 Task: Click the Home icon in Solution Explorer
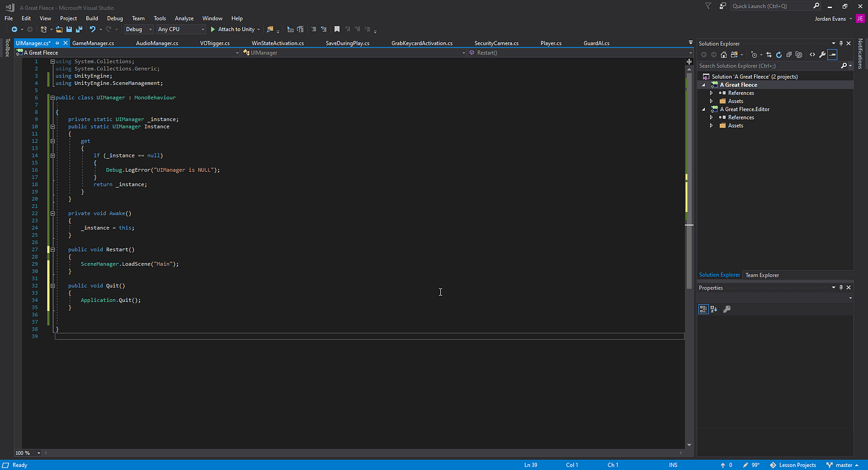[724, 54]
